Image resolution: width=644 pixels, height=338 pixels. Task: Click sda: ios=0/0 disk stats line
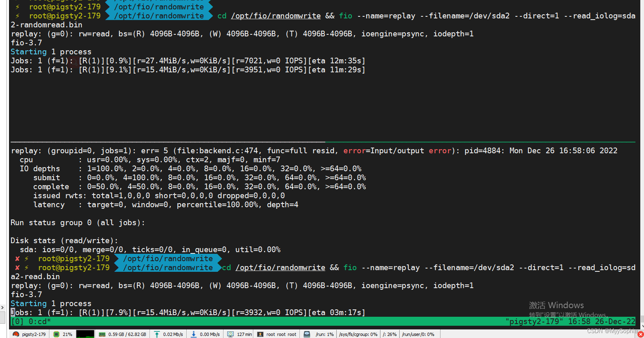click(x=150, y=250)
